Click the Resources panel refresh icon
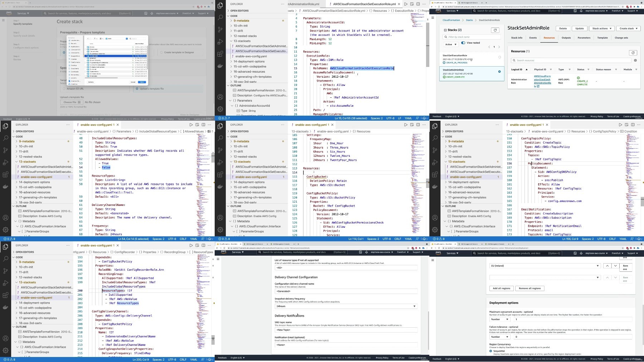 [x=633, y=53]
